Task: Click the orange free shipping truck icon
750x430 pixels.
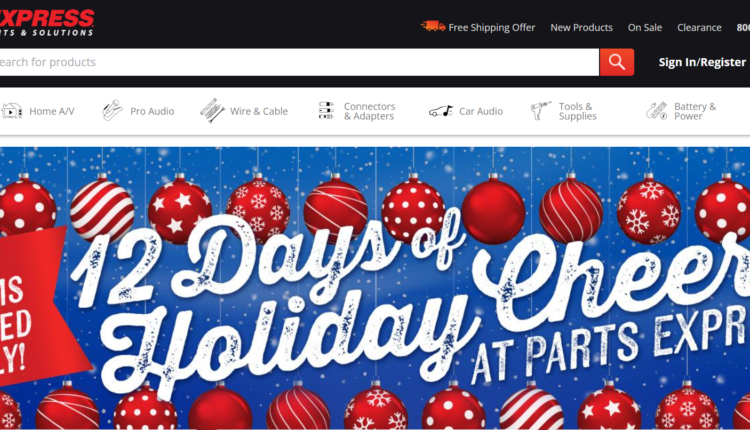Action: pyautogui.click(x=433, y=26)
